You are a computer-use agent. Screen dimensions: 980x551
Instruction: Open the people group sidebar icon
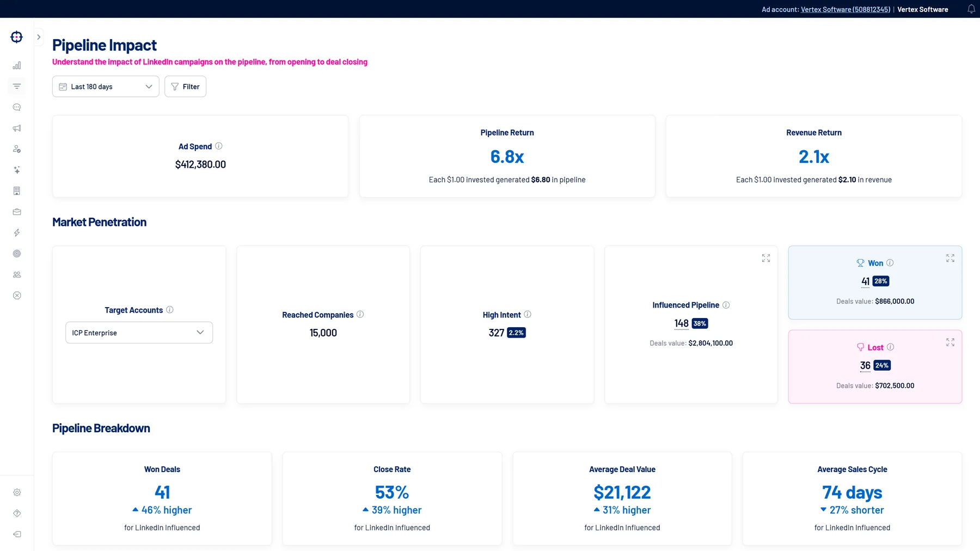tap(17, 275)
